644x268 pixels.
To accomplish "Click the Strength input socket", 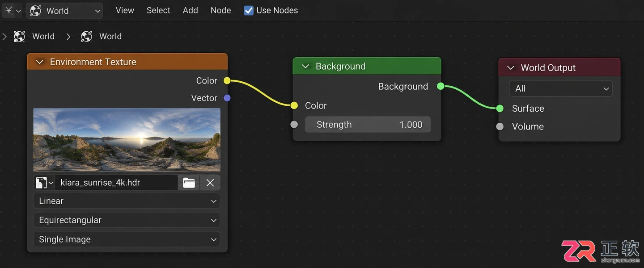I will tap(294, 125).
